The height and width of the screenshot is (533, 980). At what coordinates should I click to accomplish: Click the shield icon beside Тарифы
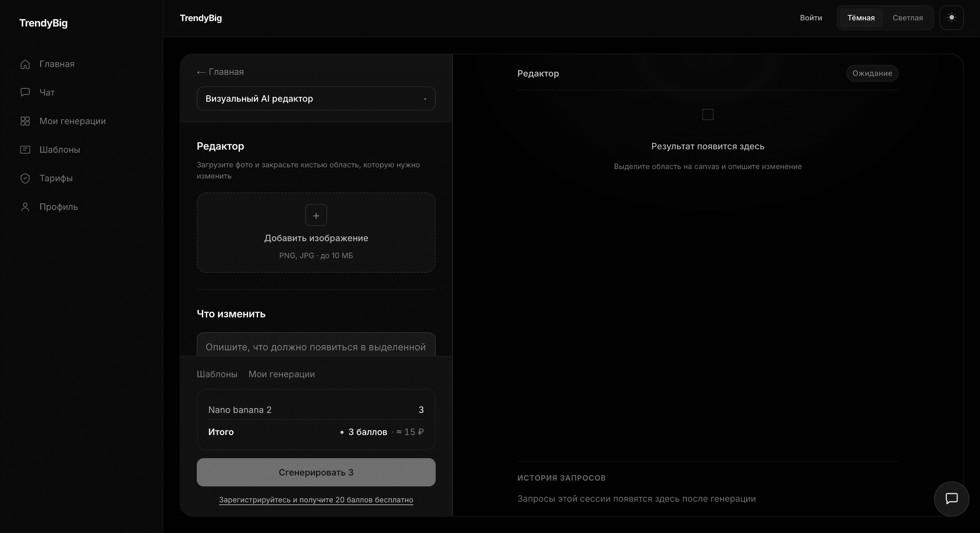pos(25,178)
